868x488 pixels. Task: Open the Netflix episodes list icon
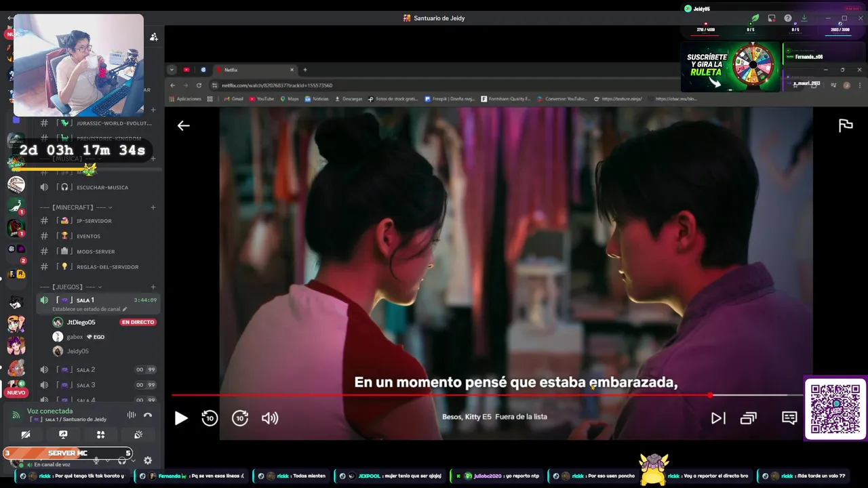pyautogui.click(x=748, y=418)
